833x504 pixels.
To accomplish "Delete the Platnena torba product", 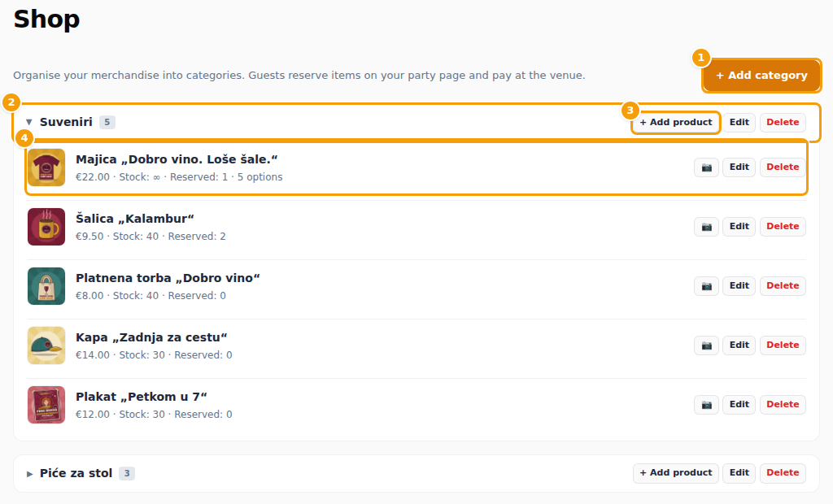I will point(783,286).
